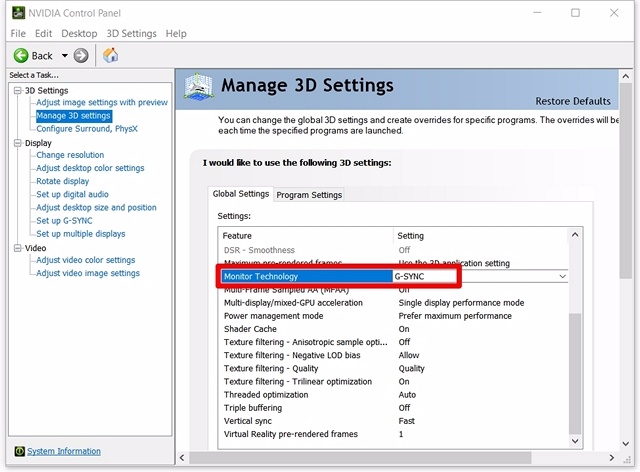This screenshot has height=472, width=640.
Task: Click main panel scroll down arrow
Action: 625,444
